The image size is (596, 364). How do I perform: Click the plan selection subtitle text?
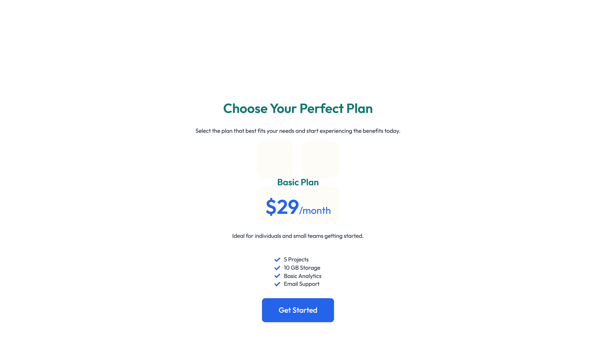pos(298,131)
